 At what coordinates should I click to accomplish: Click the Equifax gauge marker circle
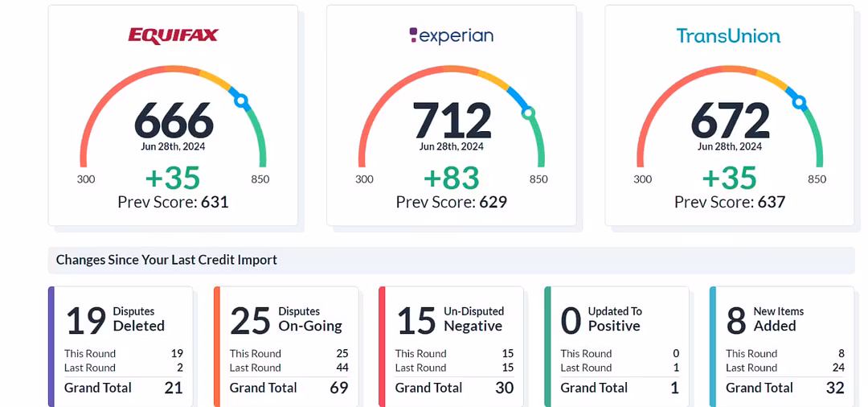click(241, 101)
